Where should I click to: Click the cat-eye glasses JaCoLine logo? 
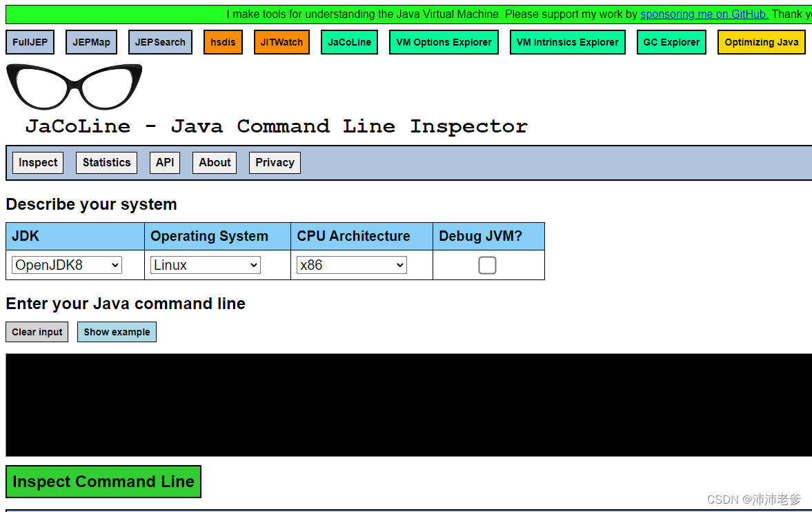(74, 87)
